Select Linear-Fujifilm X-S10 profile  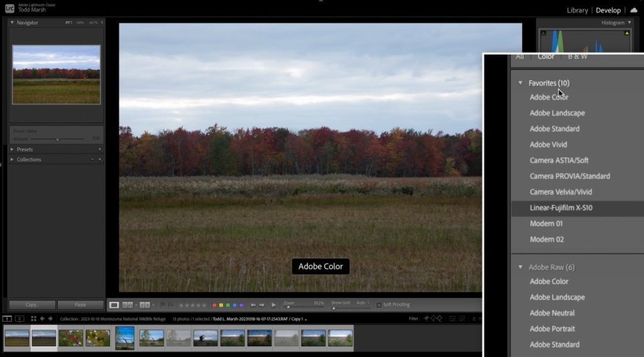(x=560, y=208)
